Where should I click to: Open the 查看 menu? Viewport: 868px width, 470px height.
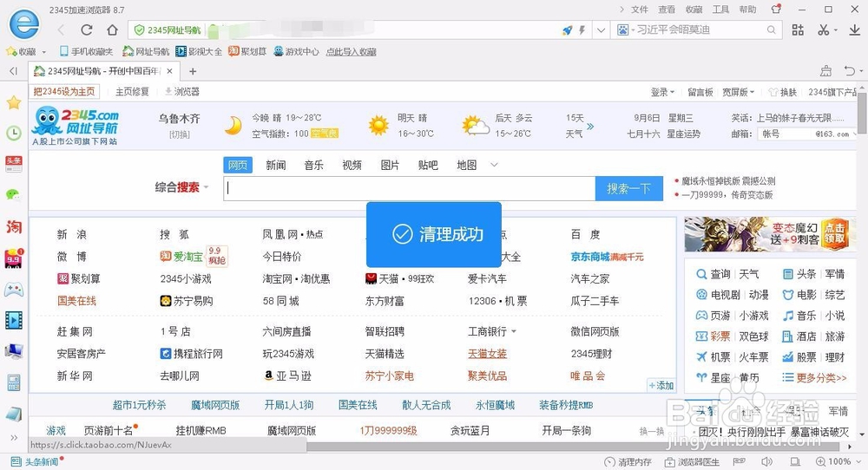point(667,10)
